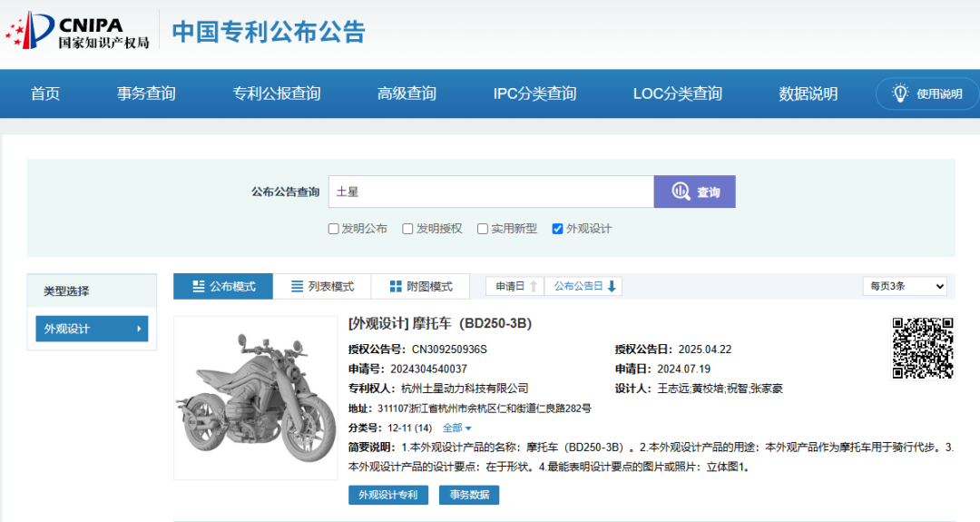Tick the 发明公布 checkbox

[x=334, y=229]
